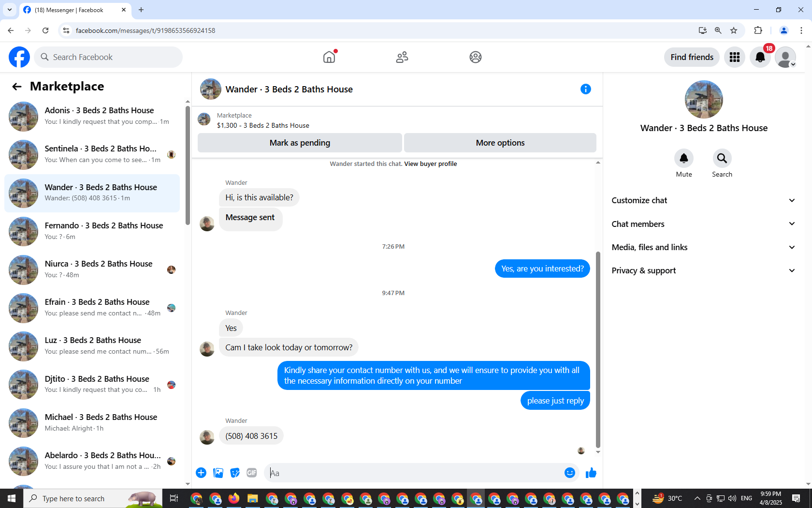
Task: Open View buyer profile link
Action: click(x=431, y=164)
